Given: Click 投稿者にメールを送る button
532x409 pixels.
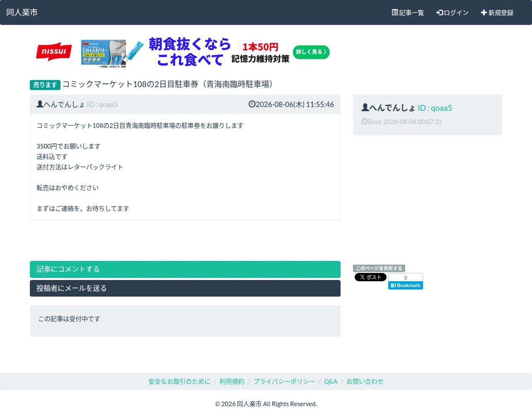Looking at the screenshot, I should point(185,288).
